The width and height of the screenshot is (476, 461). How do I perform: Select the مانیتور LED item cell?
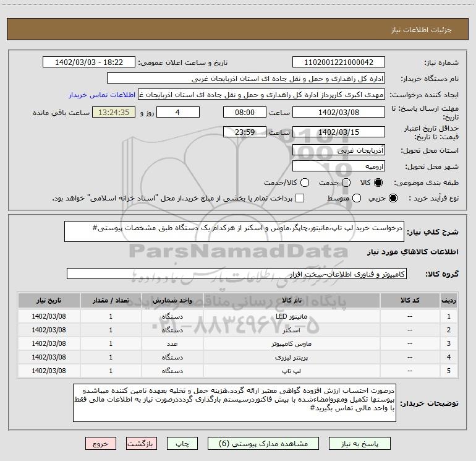[291, 316]
